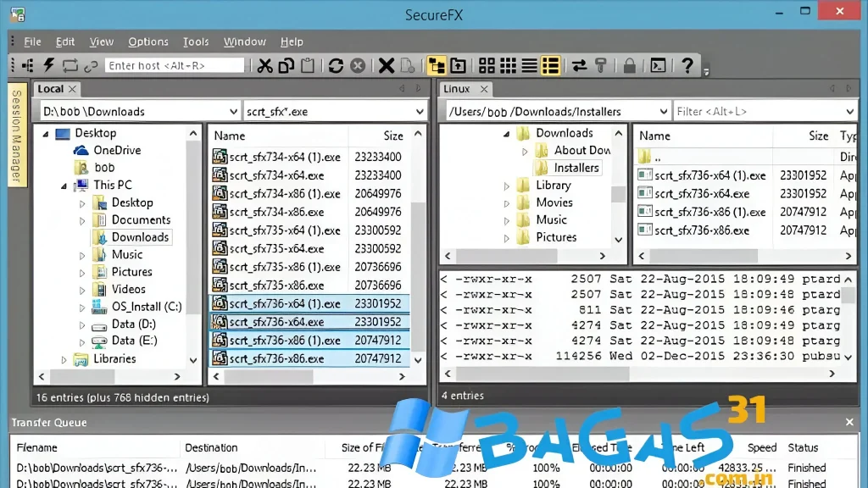Viewport: 868px width, 488px height.
Task: Close the Transfer Queue panel
Action: coord(849,422)
